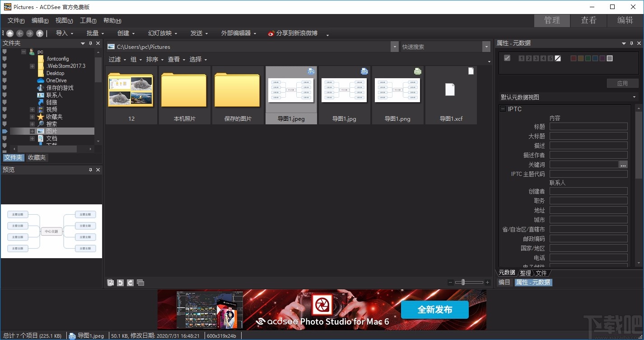
Task: Click the rotate left icon
Action: [x=120, y=283]
